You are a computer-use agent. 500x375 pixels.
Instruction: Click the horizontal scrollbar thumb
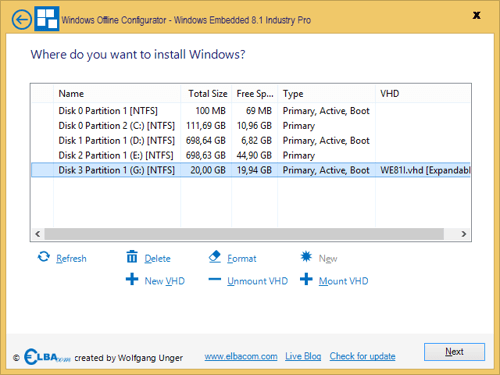pyautogui.click(x=244, y=234)
